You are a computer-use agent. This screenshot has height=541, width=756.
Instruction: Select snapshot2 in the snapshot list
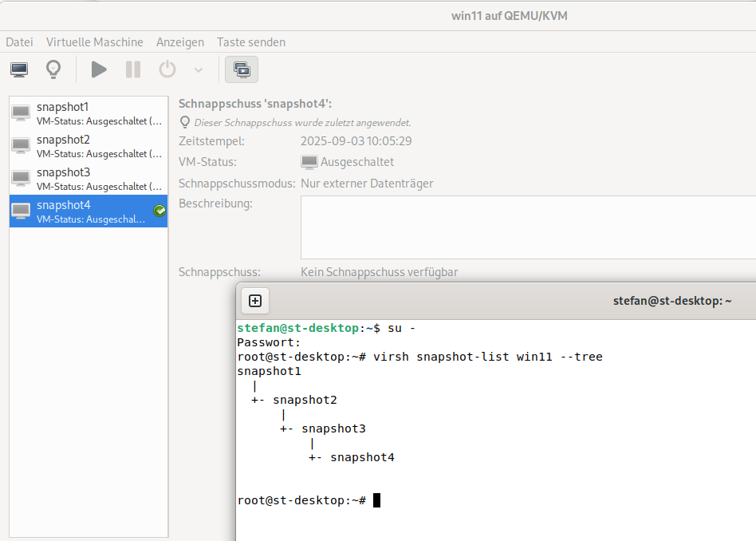[88, 146]
